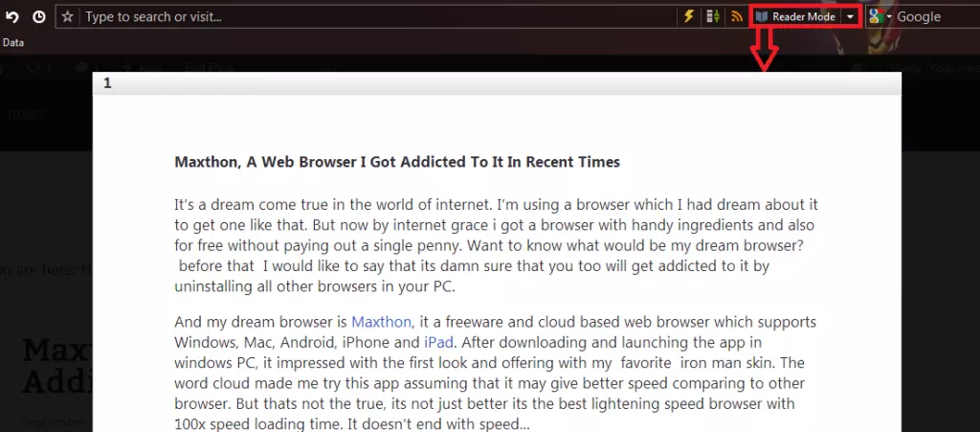The height and width of the screenshot is (432, 980).
Task: Click the undo/restore page arrow icon
Action: click(11, 17)
